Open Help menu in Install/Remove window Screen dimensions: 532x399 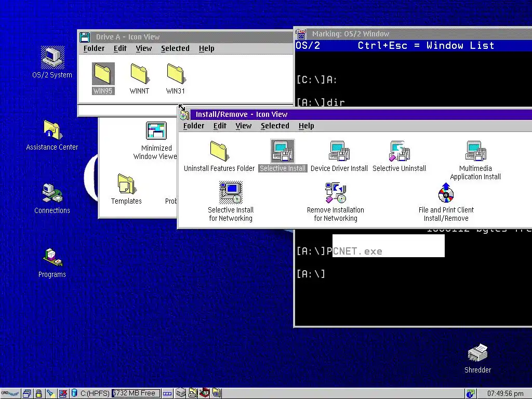point(307,126)
